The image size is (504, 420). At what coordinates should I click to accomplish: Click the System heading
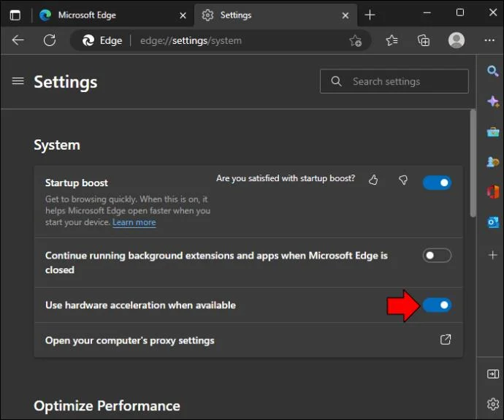tap(57, 145)
